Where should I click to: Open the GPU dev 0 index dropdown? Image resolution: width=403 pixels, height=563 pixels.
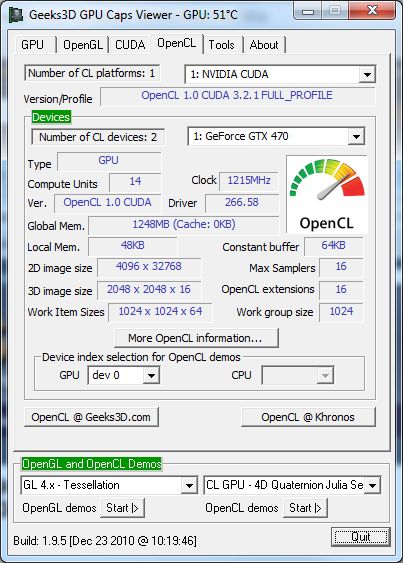[x=151, y=376]
